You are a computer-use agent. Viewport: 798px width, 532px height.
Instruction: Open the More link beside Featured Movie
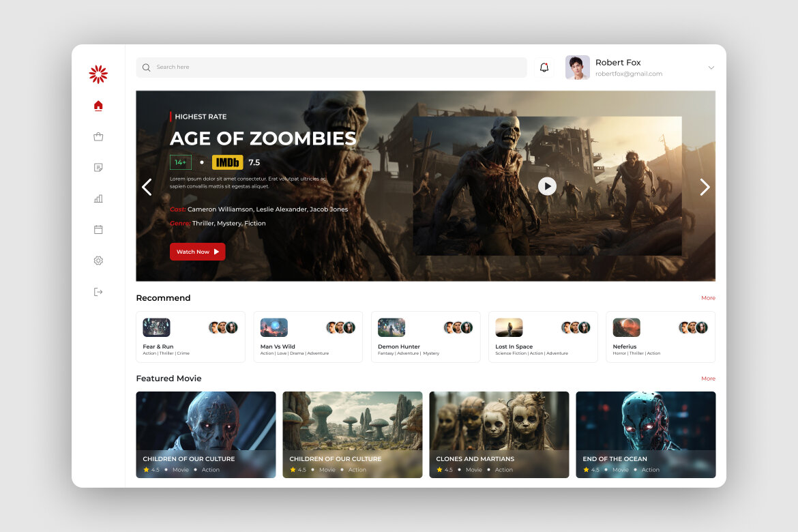(x=708, y=378)
